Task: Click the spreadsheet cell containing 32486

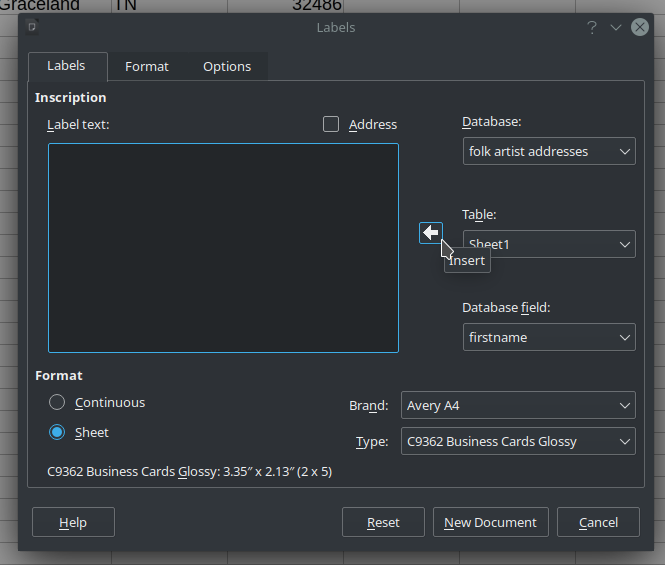Action: (x=285, y=6)
